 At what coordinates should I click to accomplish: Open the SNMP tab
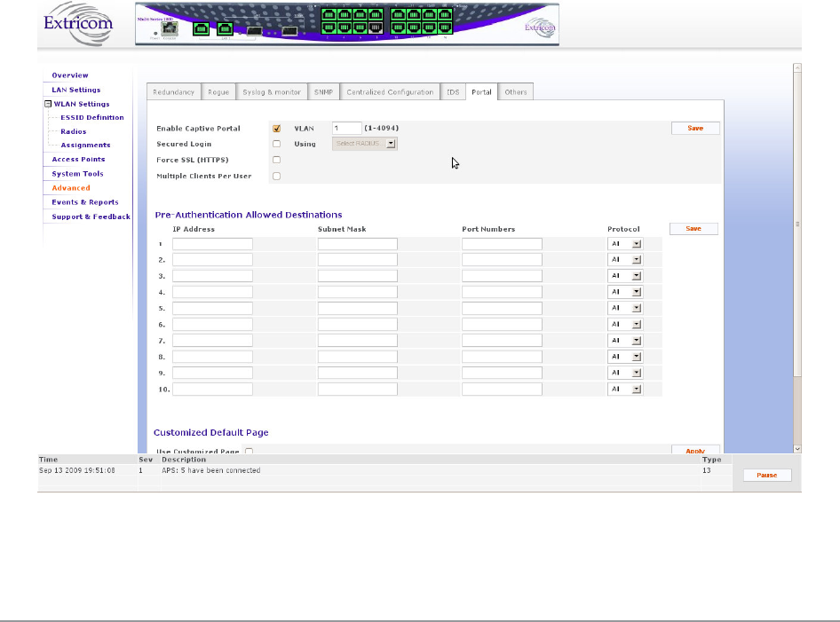(x=323, y=92)
